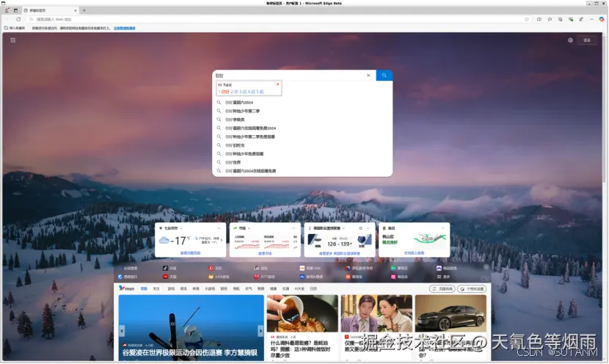Screen dimensions: 609x364
Task: Click the blue search magnifier button
Action: coord(384,76)
